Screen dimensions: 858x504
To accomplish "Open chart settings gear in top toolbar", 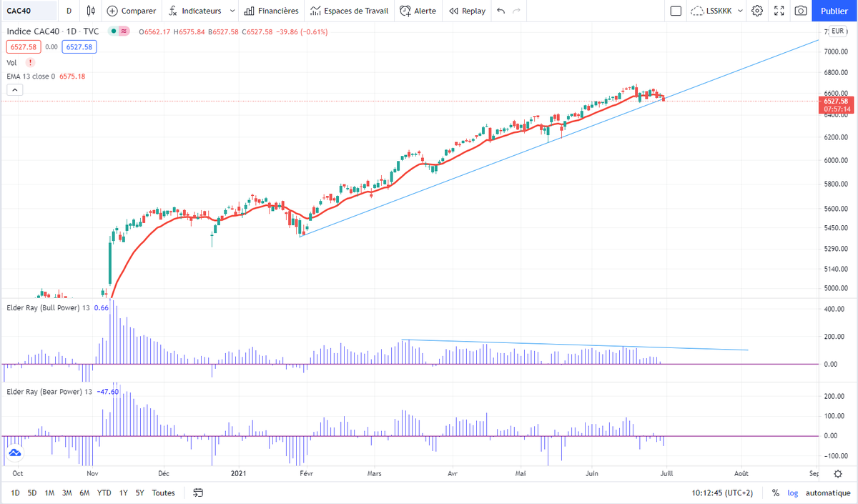I will (x=758, y=11).
